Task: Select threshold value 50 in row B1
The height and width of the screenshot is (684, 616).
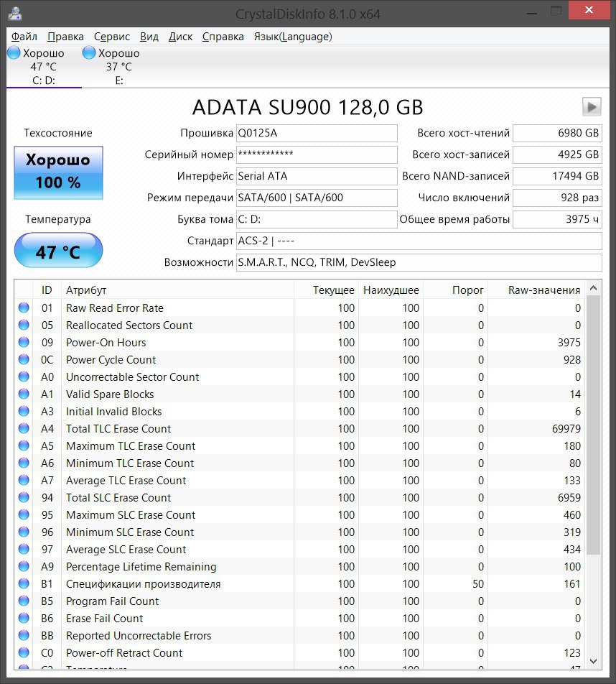Action: click(x=478, y=584)
